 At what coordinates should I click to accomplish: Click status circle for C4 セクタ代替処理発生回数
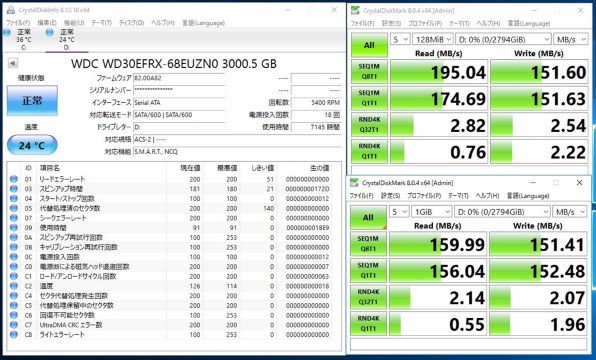14,295
